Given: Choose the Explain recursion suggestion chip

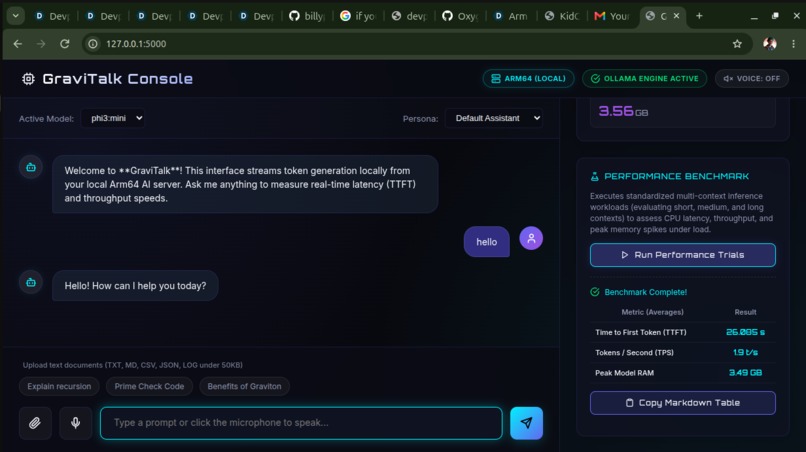Looking at the screenshot, I should click(x=59, y=386).
